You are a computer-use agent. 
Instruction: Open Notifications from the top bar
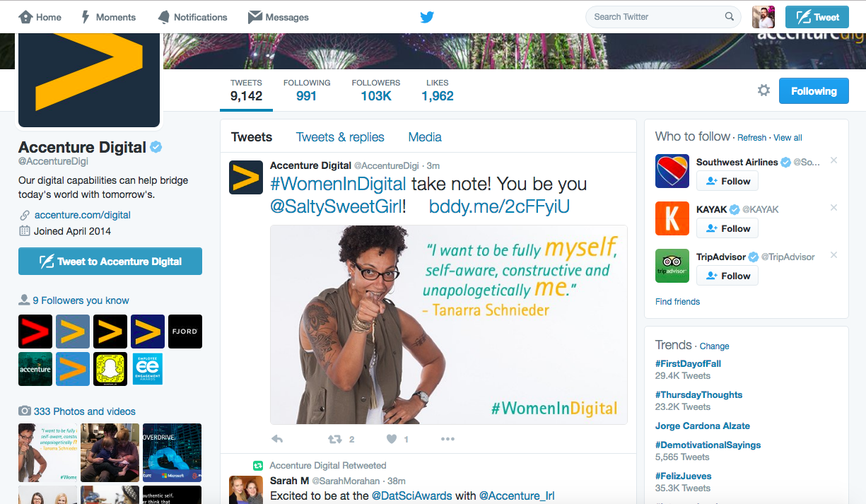pos(192,17)
